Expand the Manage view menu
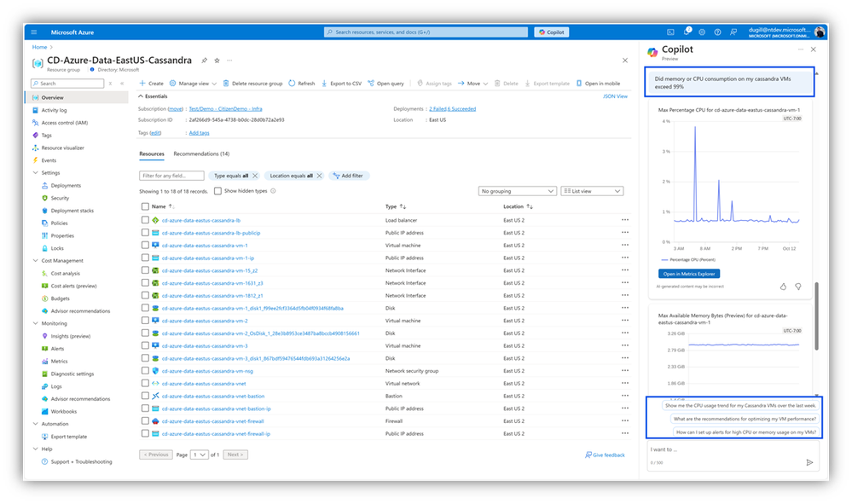The width and height of the screenshot is (852, 504). point(193,83)
